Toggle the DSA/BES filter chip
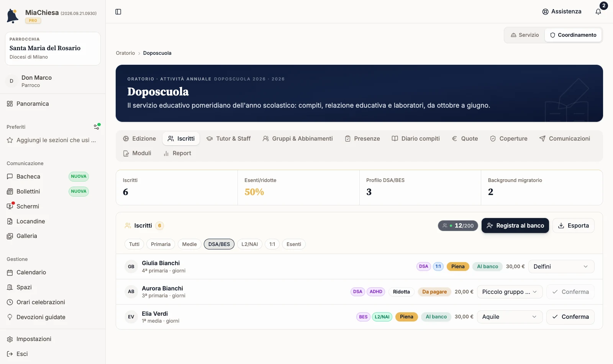The width and height of the screenshot is (613, 364). coord(219,244)
